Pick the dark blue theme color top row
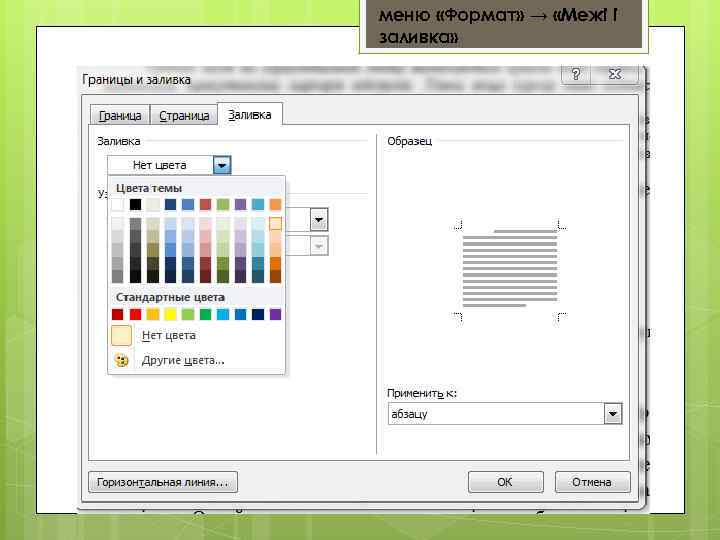The height and width of the screenshot is (540, 720). click(x=170, y=204)
